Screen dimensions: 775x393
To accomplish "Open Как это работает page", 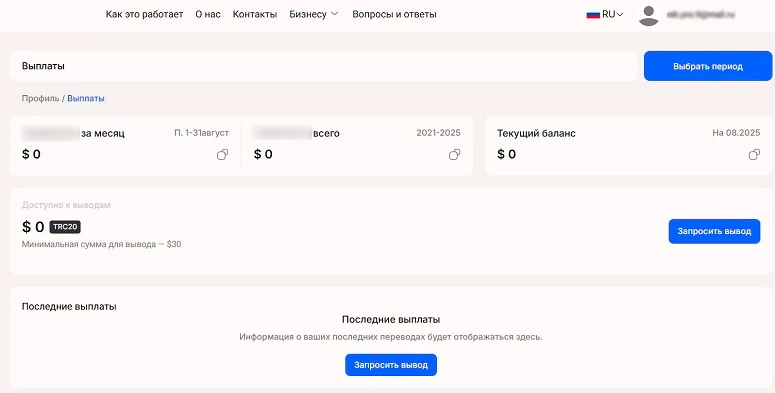I will (x=144, y=14).
